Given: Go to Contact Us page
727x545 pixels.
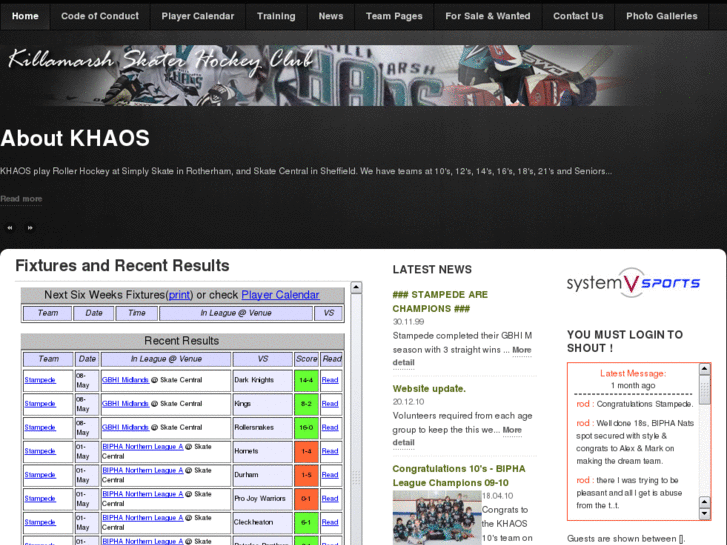Looking at the screenshot, I should 578,16.
